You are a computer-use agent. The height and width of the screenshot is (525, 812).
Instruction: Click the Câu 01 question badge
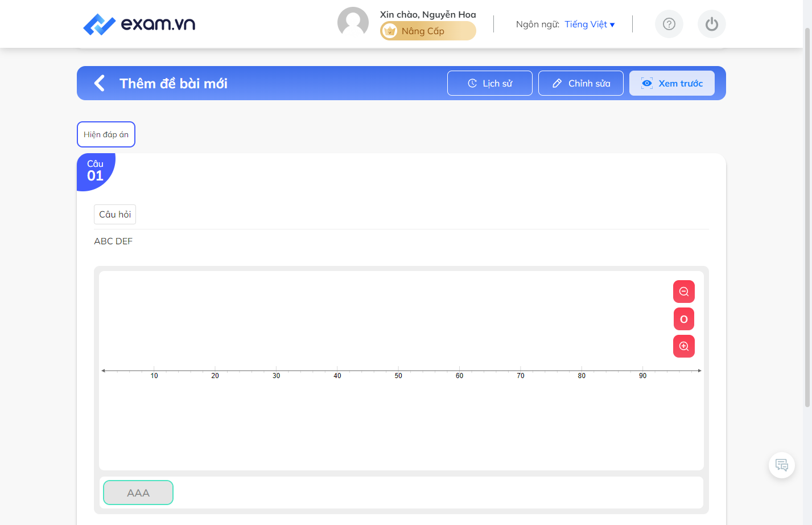96,171
